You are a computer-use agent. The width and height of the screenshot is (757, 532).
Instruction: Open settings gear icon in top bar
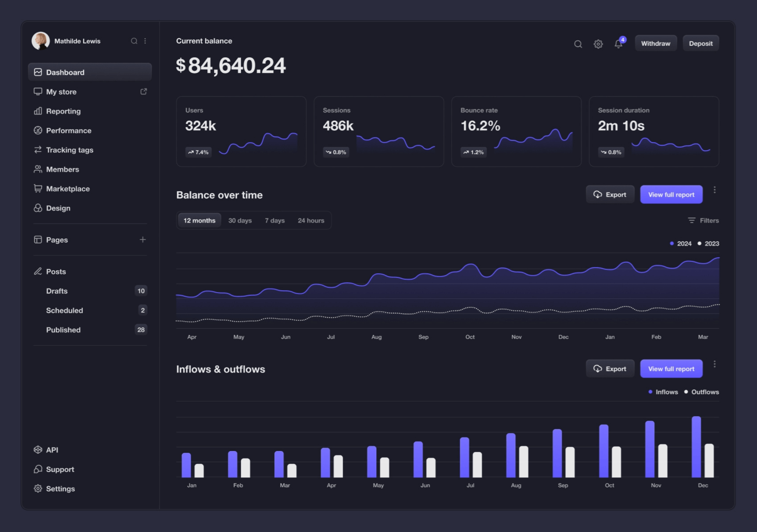(598, 44)
